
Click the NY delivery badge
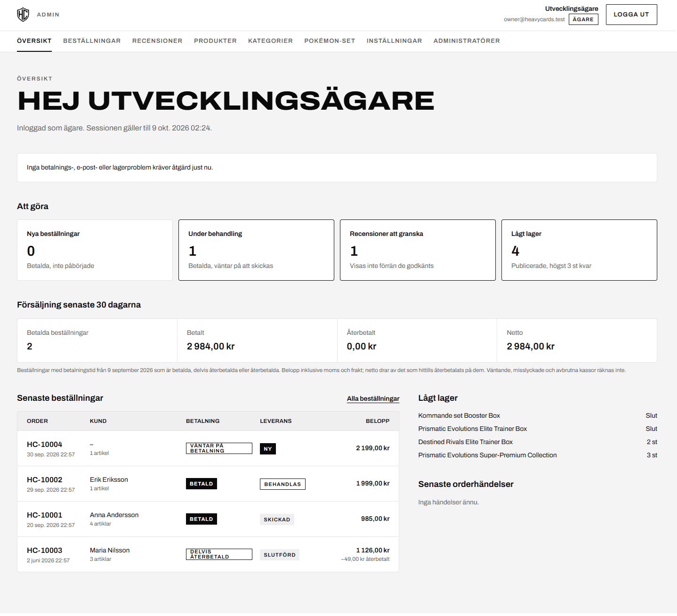(x=268, y=449)
